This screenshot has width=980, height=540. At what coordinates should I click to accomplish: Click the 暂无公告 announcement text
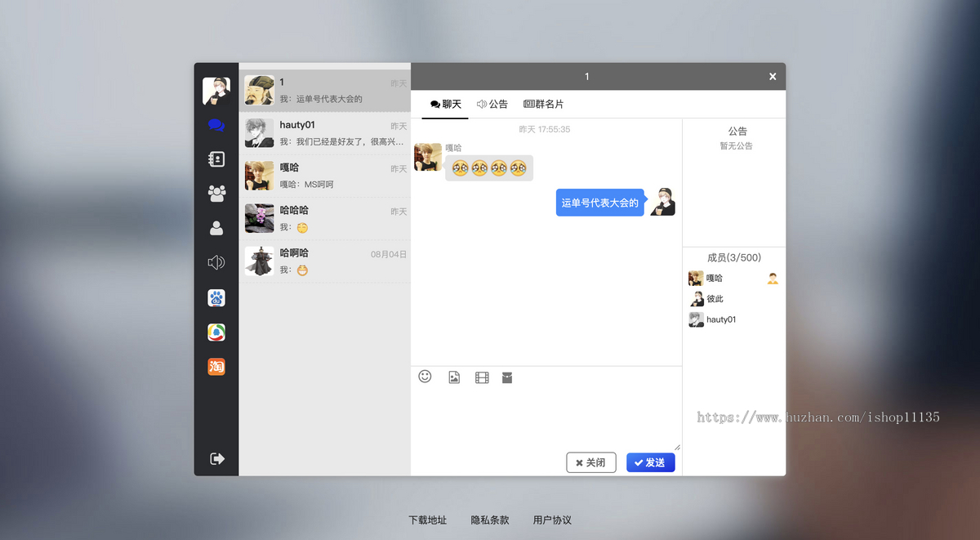click(737, 146)
